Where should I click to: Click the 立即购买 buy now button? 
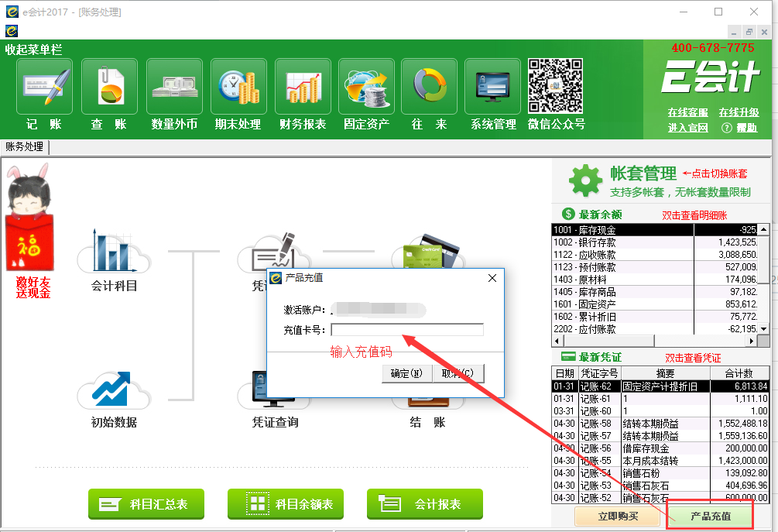click(618, 516)
